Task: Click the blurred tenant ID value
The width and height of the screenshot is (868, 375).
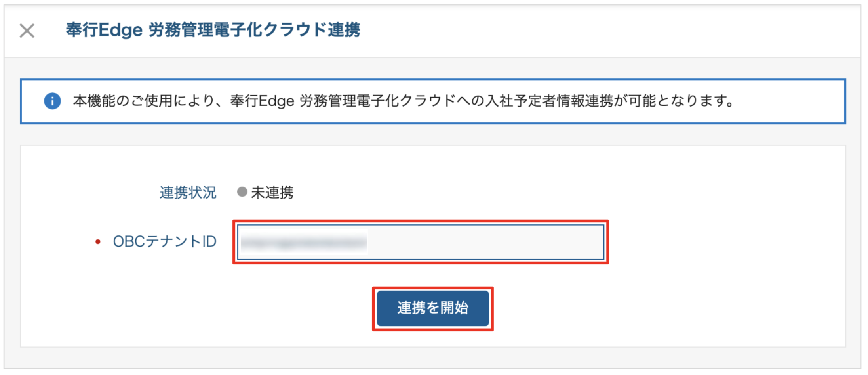Action: [304, 242]
